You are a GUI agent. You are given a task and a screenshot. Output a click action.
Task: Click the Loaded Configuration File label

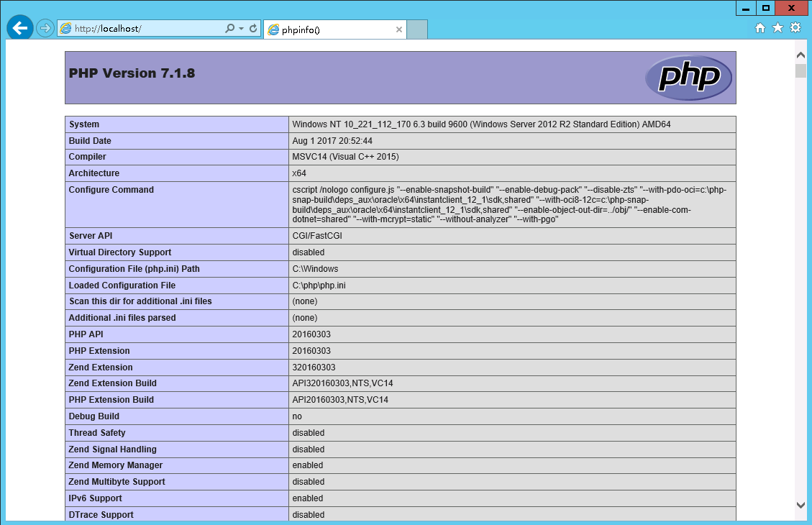click(122, 286)
